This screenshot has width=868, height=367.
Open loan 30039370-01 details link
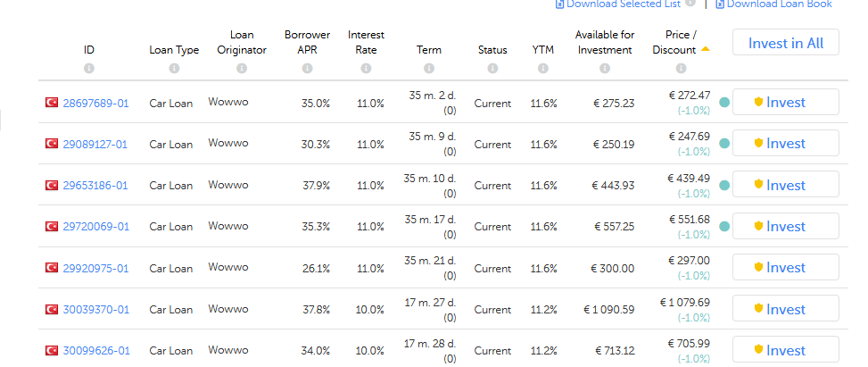click(x=95, y=310)
